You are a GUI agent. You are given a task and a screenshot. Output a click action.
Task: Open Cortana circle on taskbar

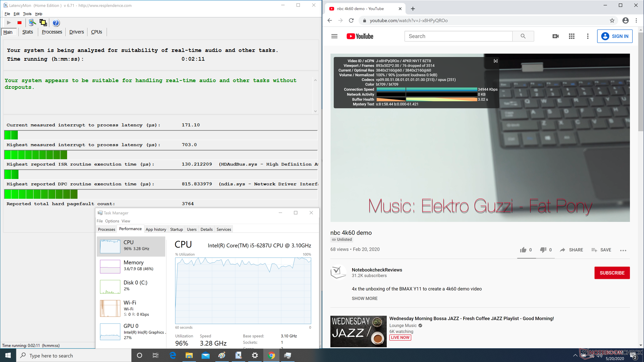click(x=140, y=355)
